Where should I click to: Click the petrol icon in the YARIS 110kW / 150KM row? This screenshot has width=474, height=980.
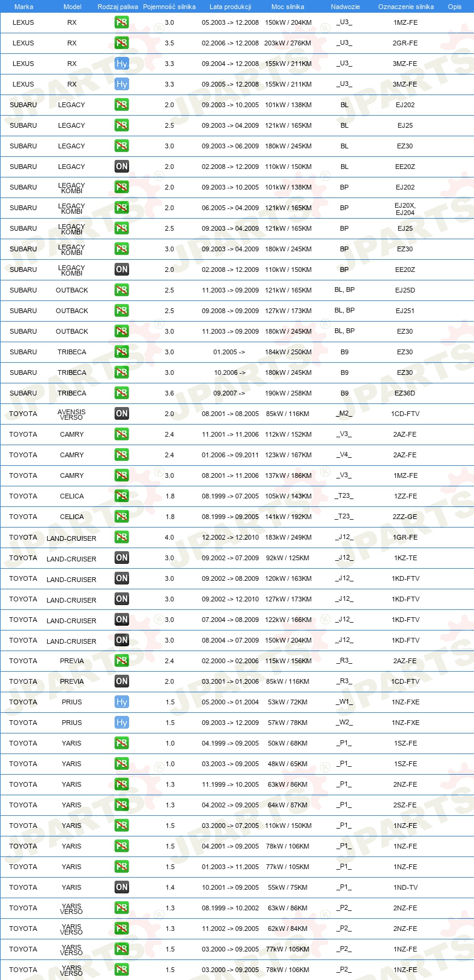[x=122, y=826]
